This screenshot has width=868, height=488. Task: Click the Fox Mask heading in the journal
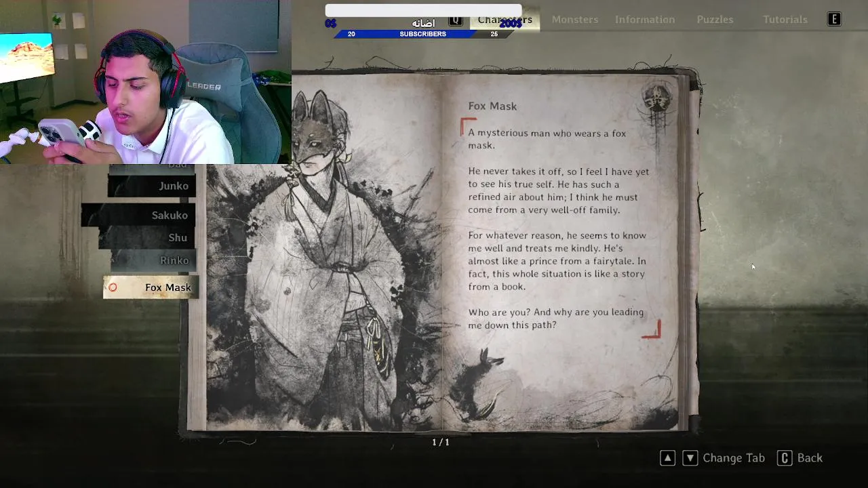(x=492, y=106)
